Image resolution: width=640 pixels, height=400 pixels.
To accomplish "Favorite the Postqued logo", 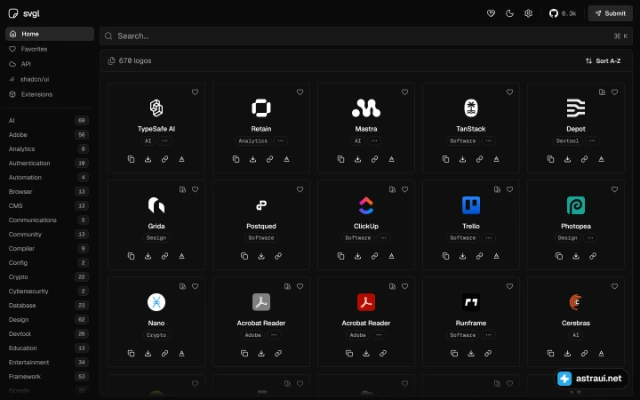I will [300, 189].
